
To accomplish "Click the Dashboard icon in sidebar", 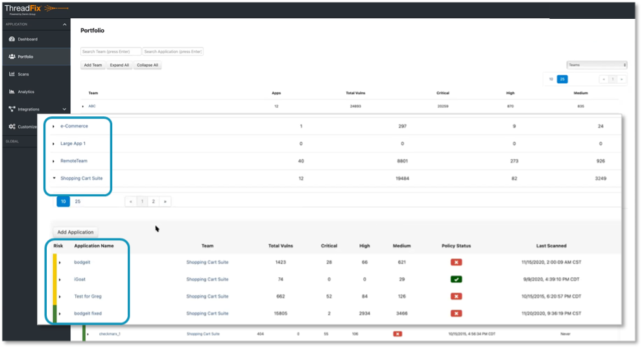I will click(x=12, y=39).
